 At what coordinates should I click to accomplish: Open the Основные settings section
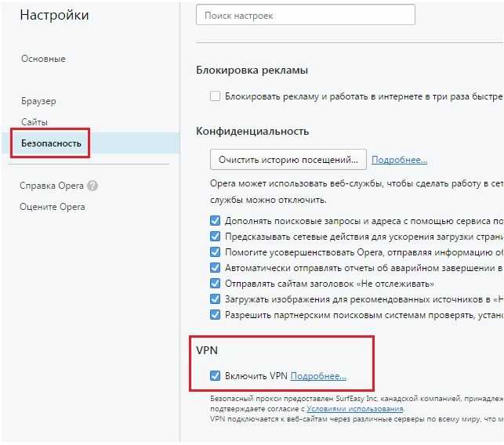43,59
